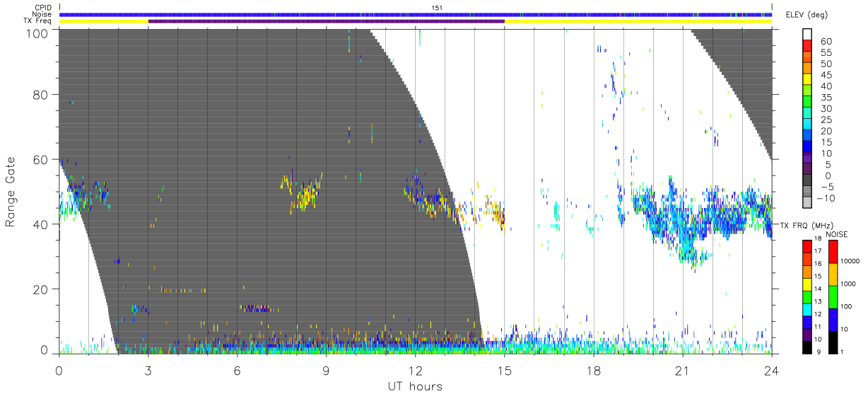The height and width of the screenshot is (401, 868).
Task: Select the red top segment of NOISE colorbar
Action: (x=833, y=252)
